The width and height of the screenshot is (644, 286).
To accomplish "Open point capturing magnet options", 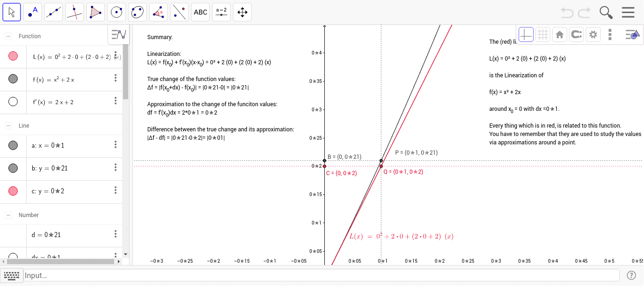I will click(576, 34).
